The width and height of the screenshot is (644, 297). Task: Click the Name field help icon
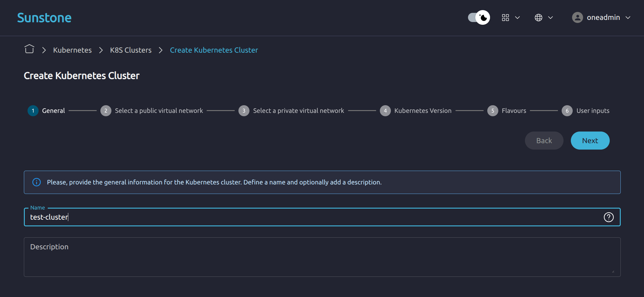tap(608, 217)
